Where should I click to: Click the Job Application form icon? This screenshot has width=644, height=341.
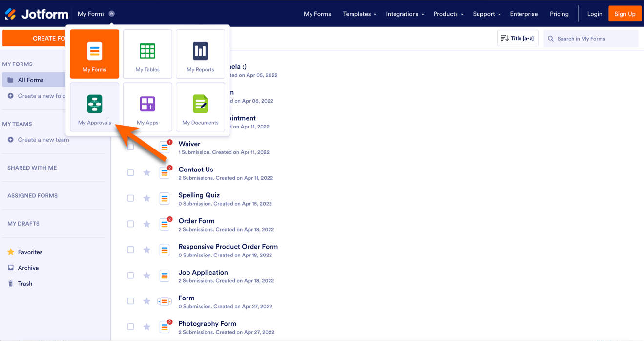tap(165, 276)
